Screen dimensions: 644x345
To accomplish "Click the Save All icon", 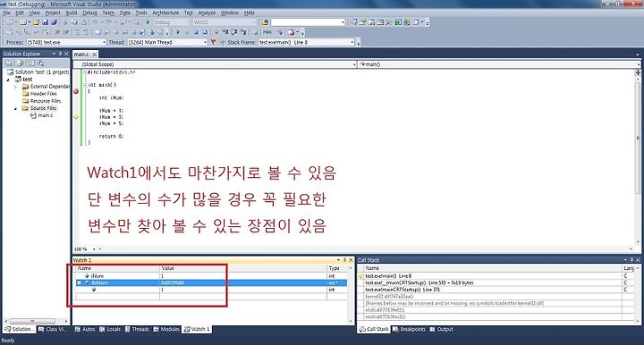I will click(54, 22).
